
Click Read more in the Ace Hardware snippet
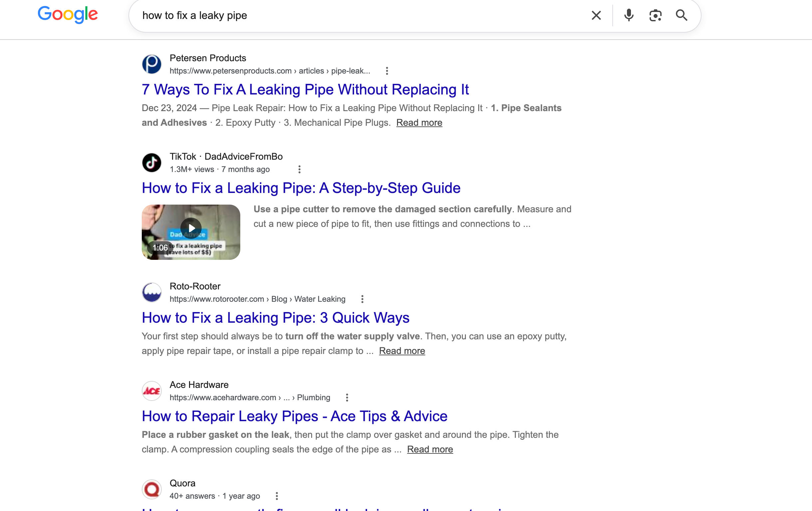pyautogui.click(x=430, y=449)
